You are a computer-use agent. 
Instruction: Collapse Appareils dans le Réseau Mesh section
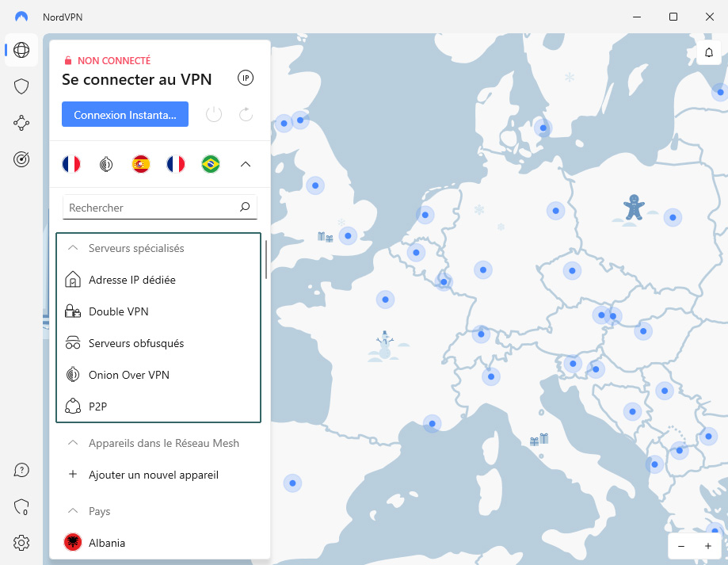[x=72, y=443]
